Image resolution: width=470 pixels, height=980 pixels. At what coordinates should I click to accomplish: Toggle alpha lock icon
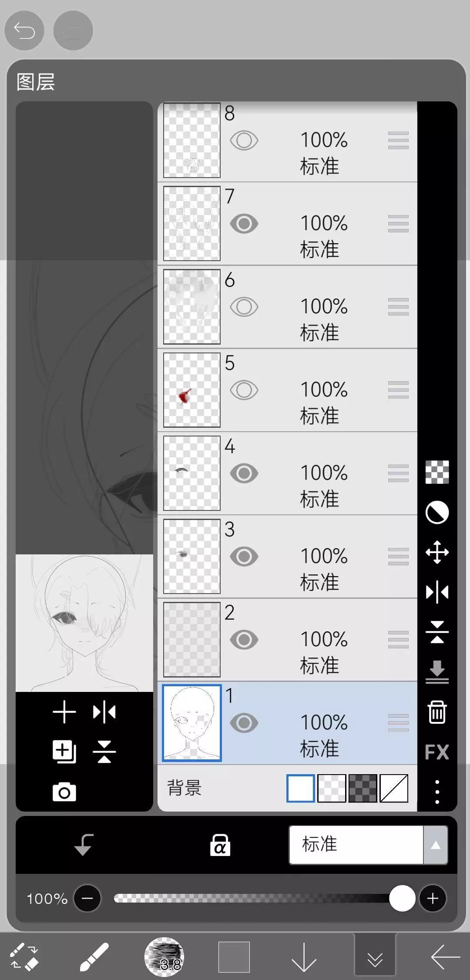click(220, 845)
